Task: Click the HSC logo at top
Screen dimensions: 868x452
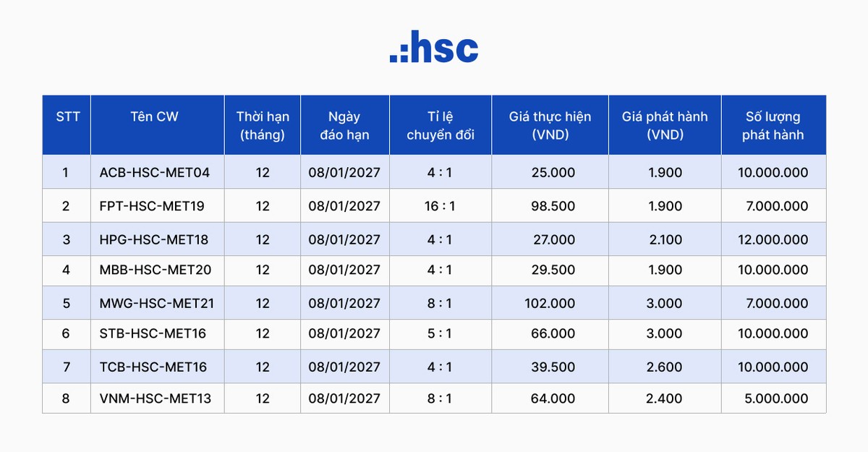Action: [x=434, y=48]
